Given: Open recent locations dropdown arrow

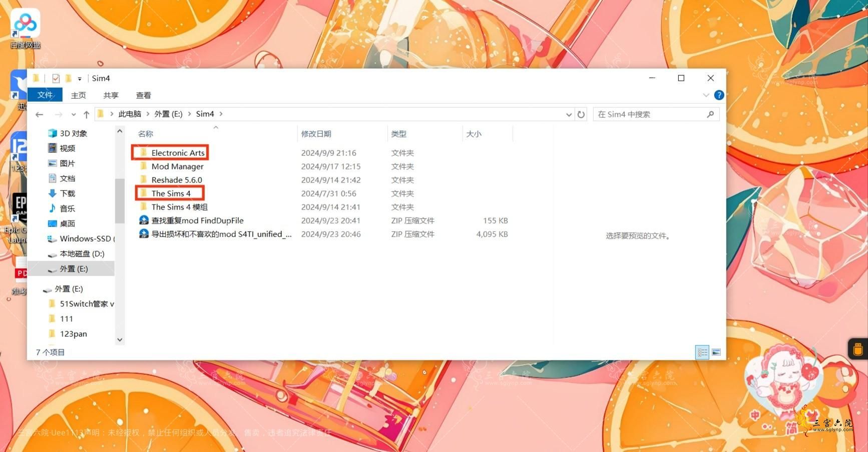Looking at the screenshot, I should pyautogui.click(x=74, y=115).
